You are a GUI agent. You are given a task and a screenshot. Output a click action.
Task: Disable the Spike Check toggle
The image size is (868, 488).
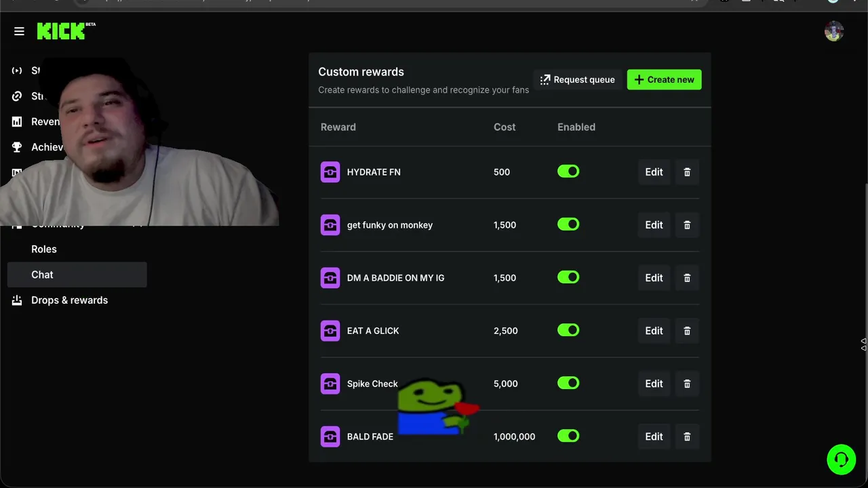[x=568, y=383]
